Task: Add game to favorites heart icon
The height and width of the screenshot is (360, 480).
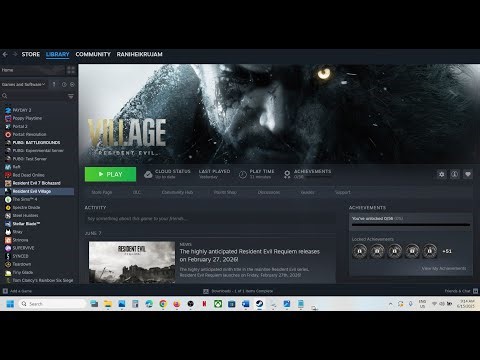Action: (468, 174)
